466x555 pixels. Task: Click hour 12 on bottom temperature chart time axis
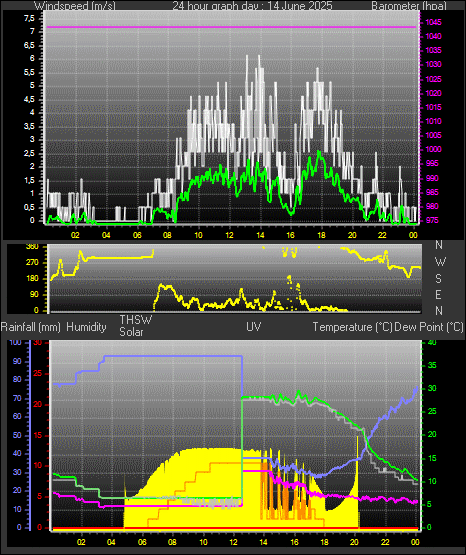pyautogui.click(x=234, y=542)
